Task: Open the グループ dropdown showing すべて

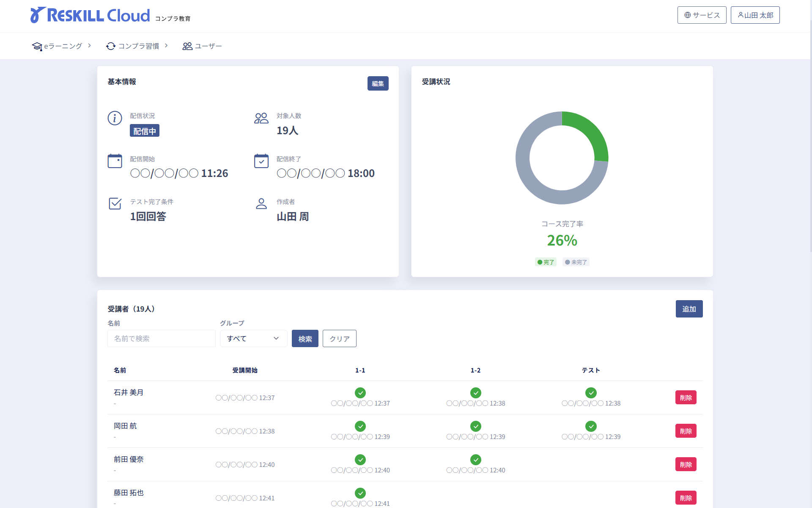Action: (x=253, y=339)
